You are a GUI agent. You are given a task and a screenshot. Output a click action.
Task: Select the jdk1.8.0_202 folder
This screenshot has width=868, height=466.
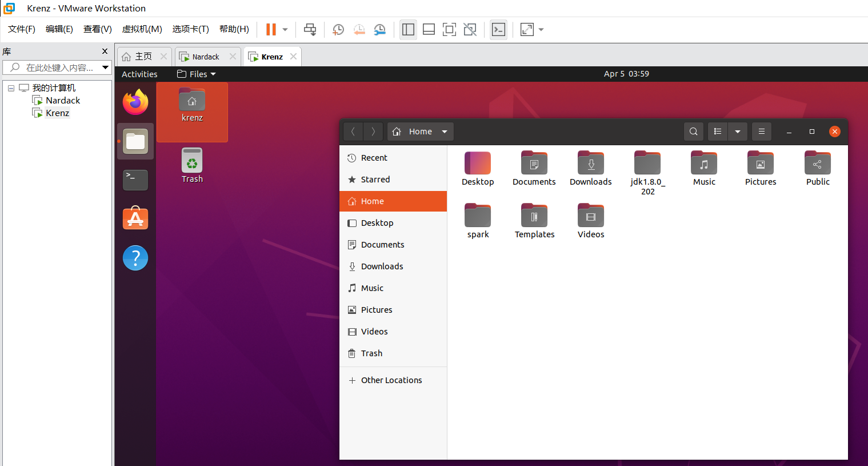point(647,173)
